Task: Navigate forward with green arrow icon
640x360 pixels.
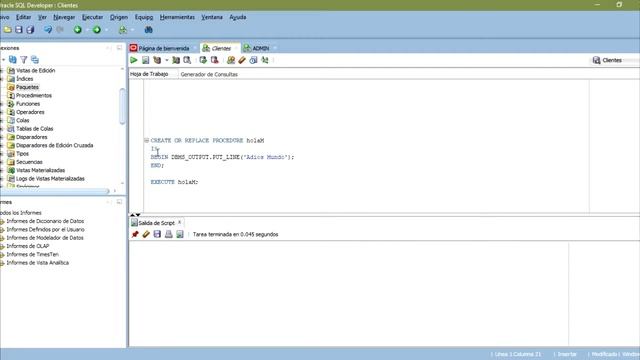Action: coord(97,30)
